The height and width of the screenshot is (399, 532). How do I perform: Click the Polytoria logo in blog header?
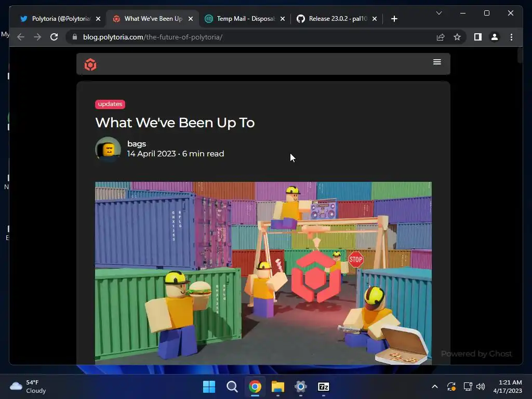point(90,64)
